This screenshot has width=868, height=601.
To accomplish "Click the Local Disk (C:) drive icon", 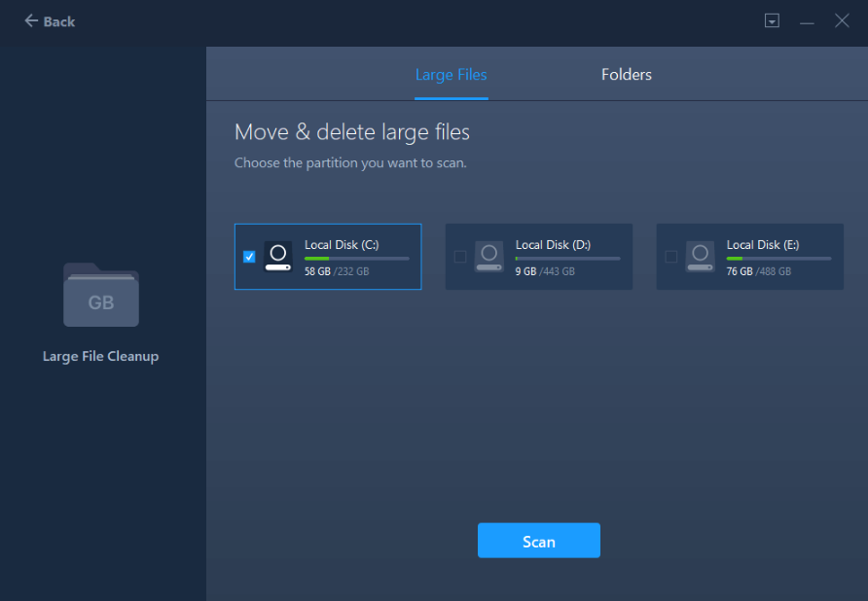I will (x=278, y=257).
